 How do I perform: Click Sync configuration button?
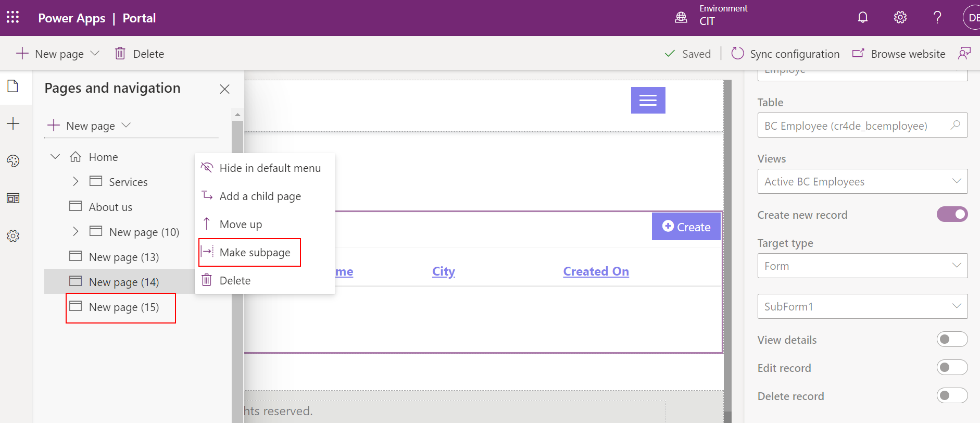tap(785, 54)
